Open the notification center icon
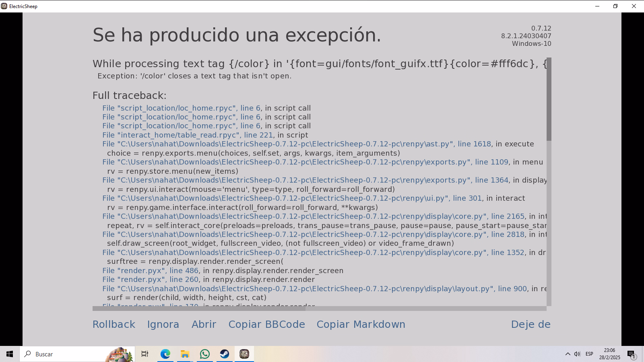 click(x=631, y=354)
